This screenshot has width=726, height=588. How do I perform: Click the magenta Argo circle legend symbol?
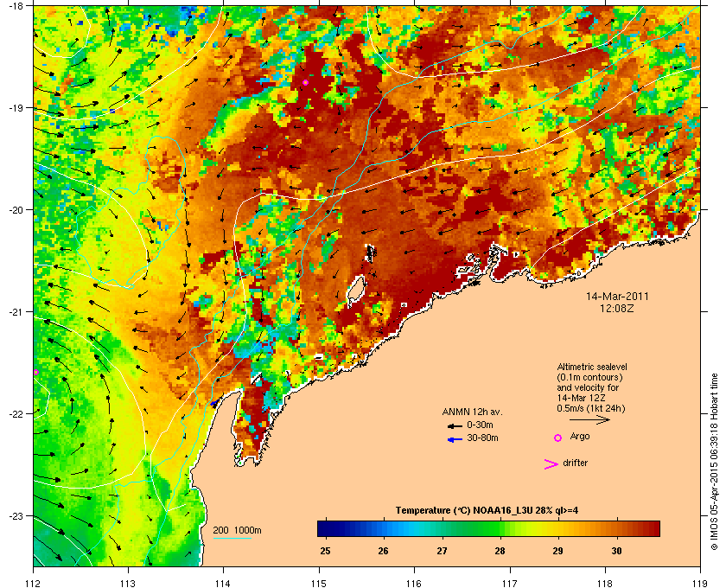[558, 438]
